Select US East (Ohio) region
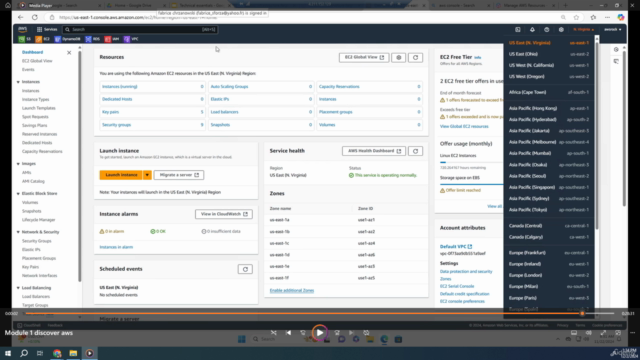Image resolution: width=640 pixels, height=360 pixels. click(x=549, y=54)
